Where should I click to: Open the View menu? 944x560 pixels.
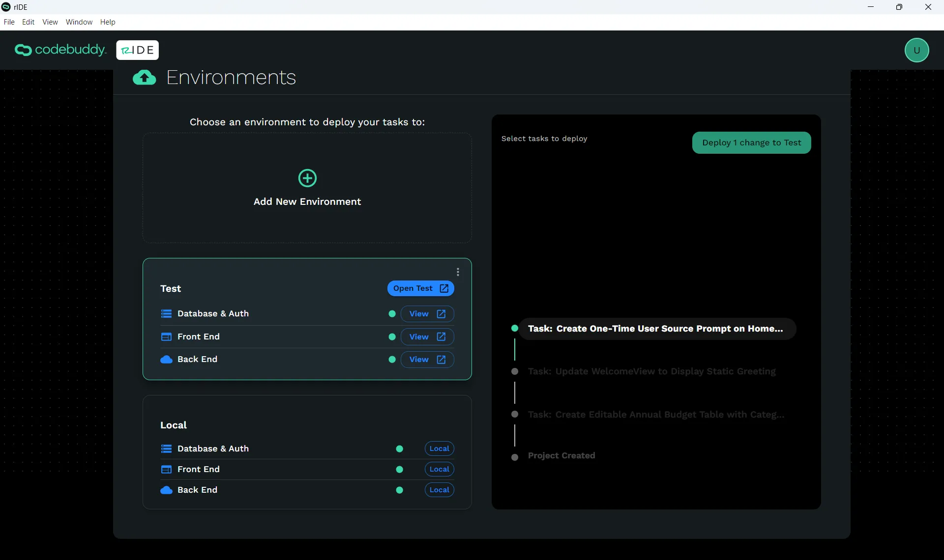coord(50,22)
